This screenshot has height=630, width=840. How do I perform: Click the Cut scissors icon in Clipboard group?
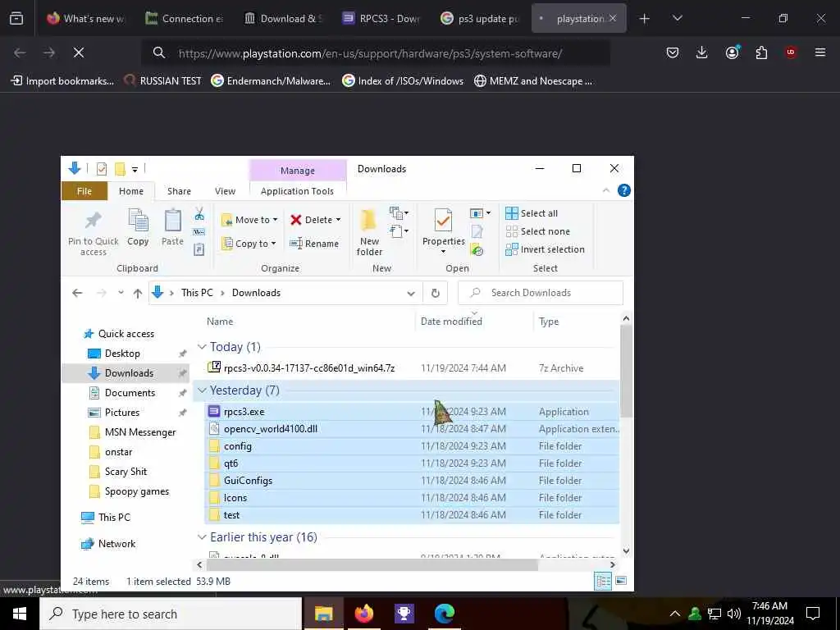[199, 214]
